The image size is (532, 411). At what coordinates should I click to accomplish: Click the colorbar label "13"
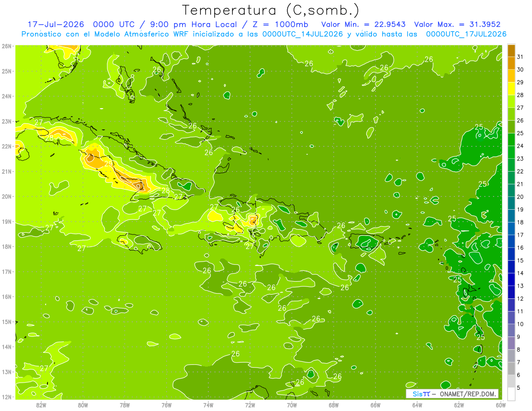click(x=520, y=286)
